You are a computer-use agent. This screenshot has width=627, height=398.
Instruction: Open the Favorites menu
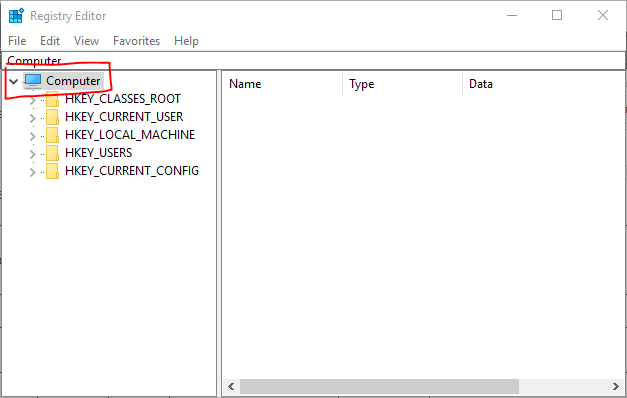136,41
